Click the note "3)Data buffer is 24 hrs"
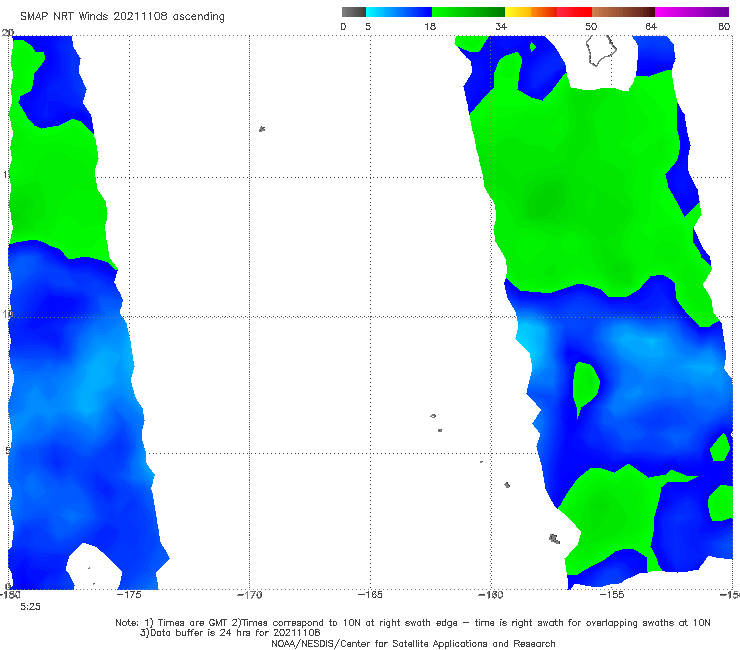Viewport: 740px width, 650px height. point(230,633)
